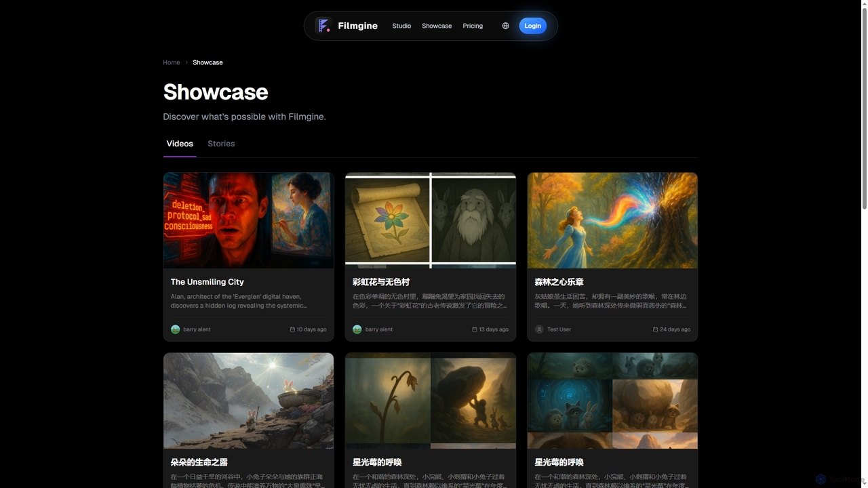The image size is (868, 488).
Task: Click the 彩虹花与无色村 description text
Action: click(x=430, y=301)
